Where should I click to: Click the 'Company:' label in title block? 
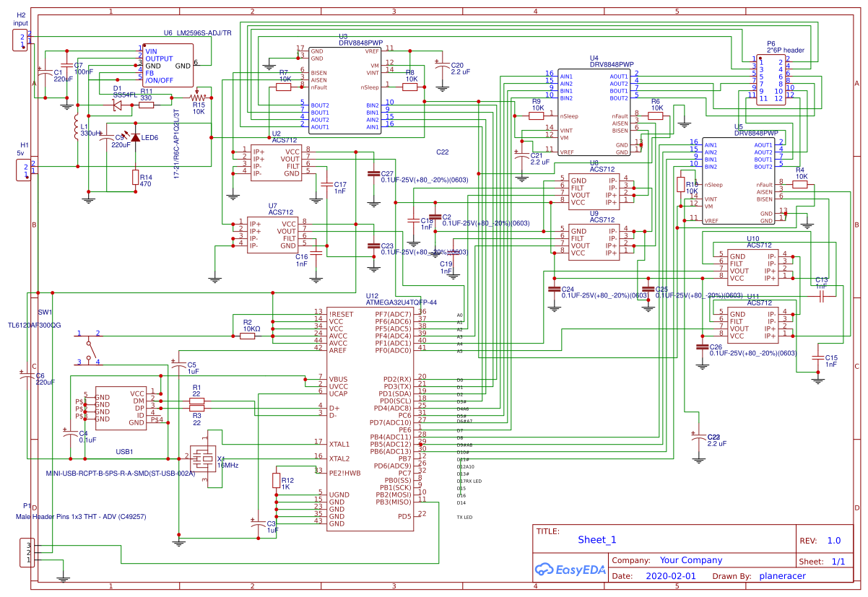(630, 560)
